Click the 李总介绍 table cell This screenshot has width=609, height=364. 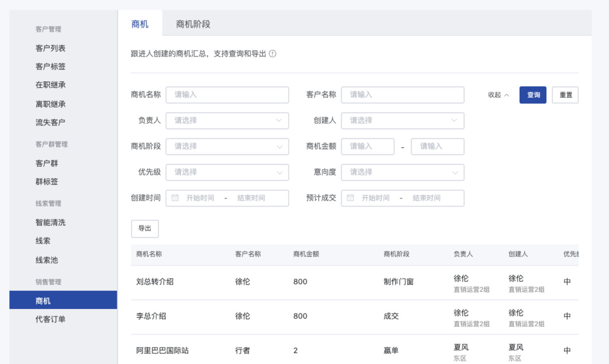pyautogui.click(x=151, y=316)
